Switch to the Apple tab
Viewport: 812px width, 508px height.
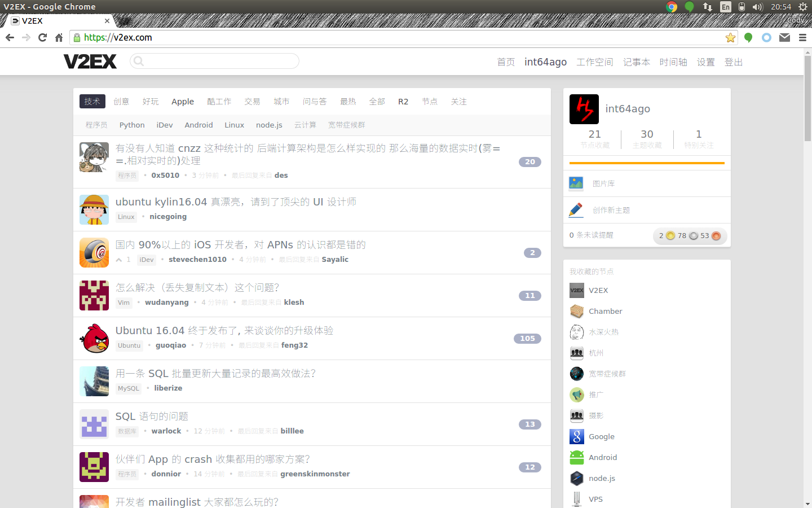tap(183, 102)
